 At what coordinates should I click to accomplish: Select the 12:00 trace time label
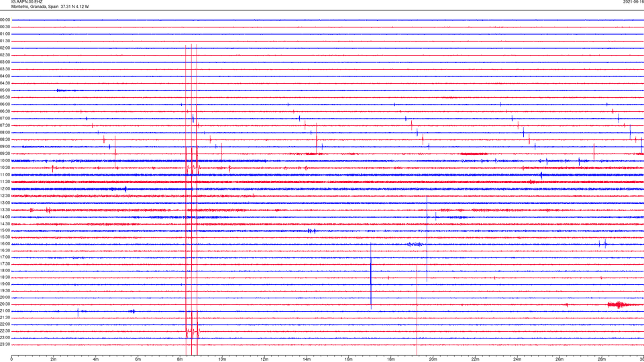pos(5,189)
